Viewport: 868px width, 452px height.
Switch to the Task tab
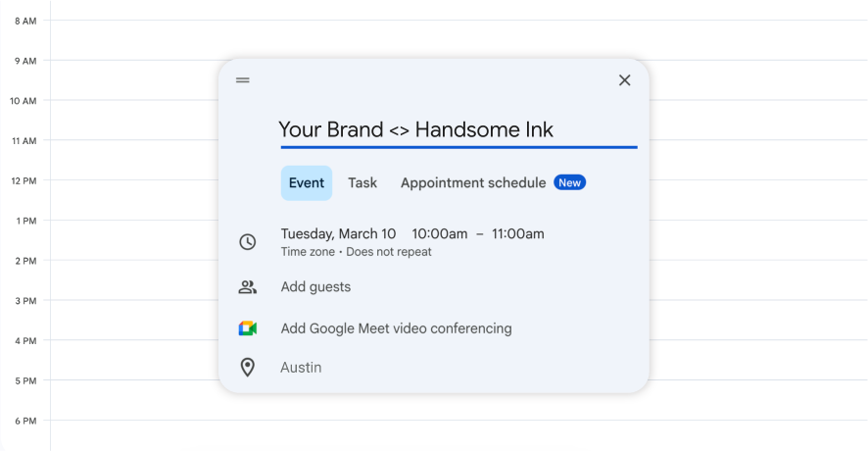pos(362,182)
